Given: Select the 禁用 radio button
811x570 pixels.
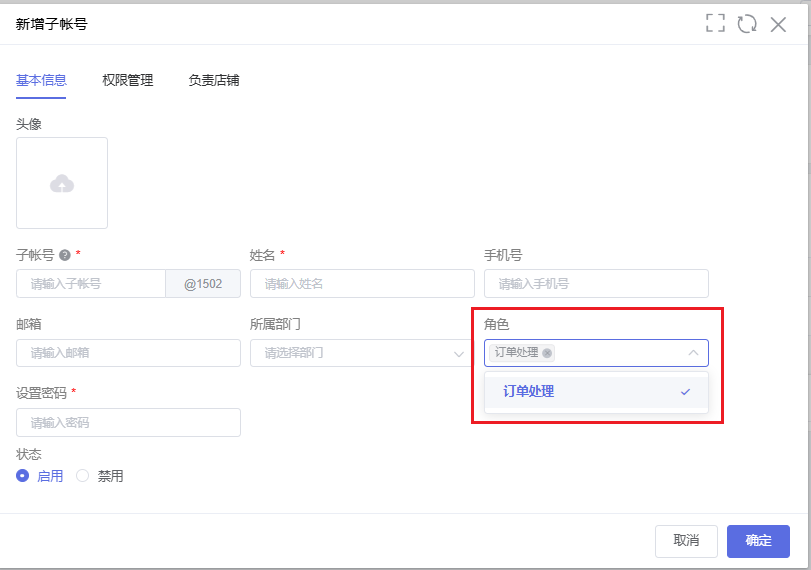Looking at the screenshot, I should [82, 475].
